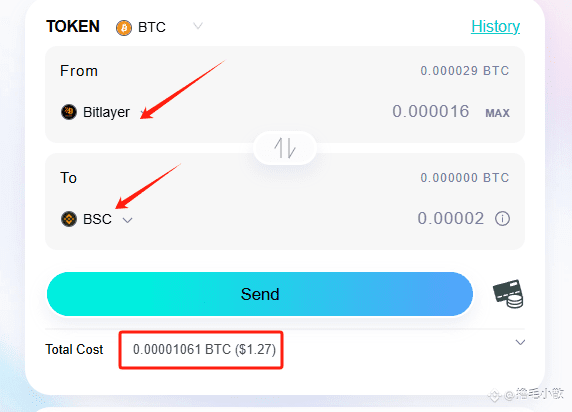
Task: Click the TOKEN heading label
Action: [73, 26]
